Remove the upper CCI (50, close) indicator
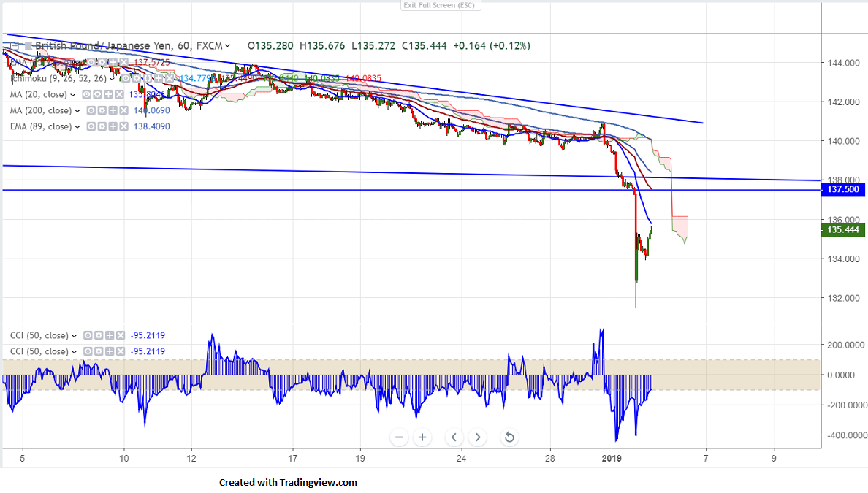The height and width of the screenshot is (493, 868). (120, 335)
